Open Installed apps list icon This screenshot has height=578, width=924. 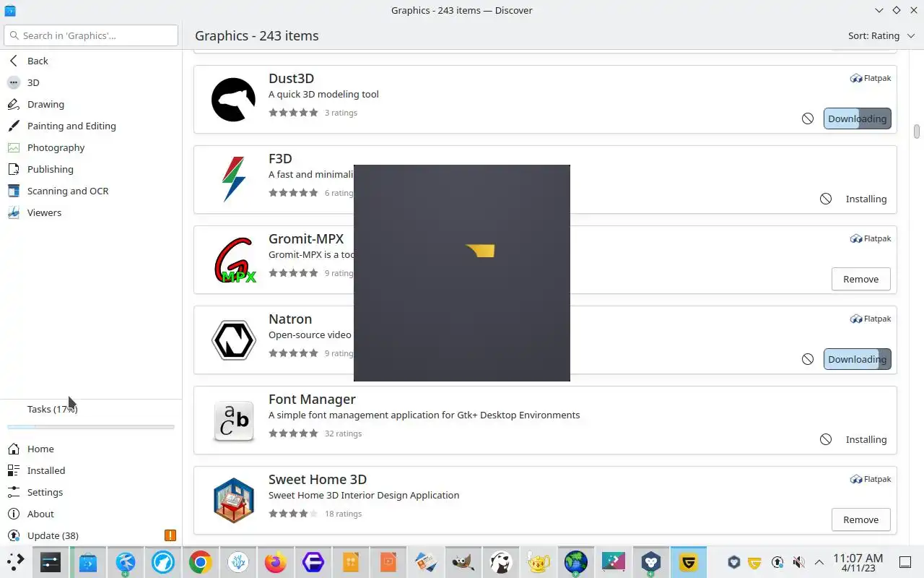pyautogui.click(x=14, y=470)
